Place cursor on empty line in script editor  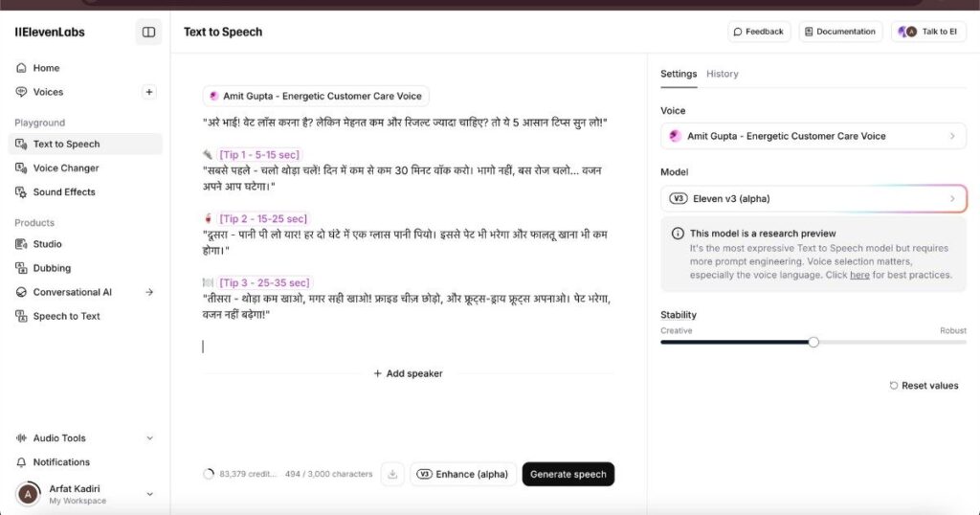point(406,347)
